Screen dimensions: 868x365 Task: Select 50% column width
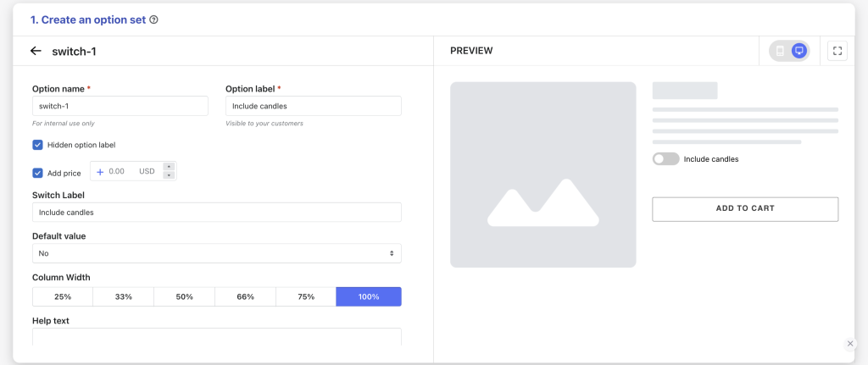pyautogui.click(x=184, y=297)
